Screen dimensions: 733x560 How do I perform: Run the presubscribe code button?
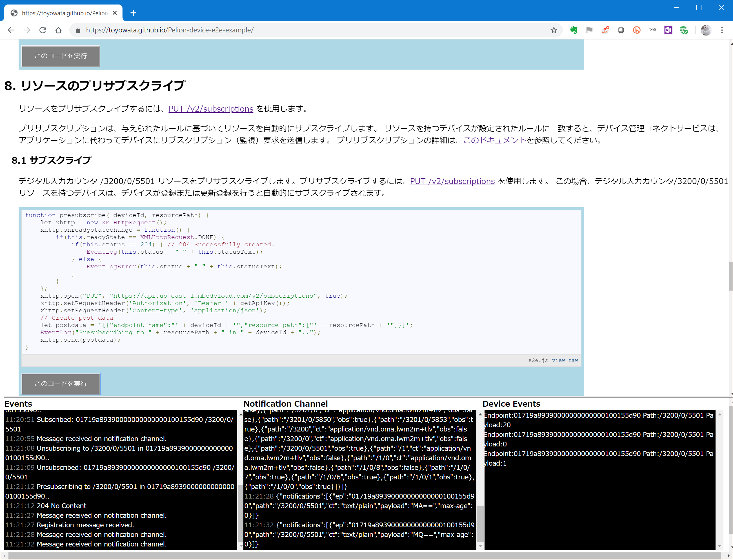click(61, 384)
